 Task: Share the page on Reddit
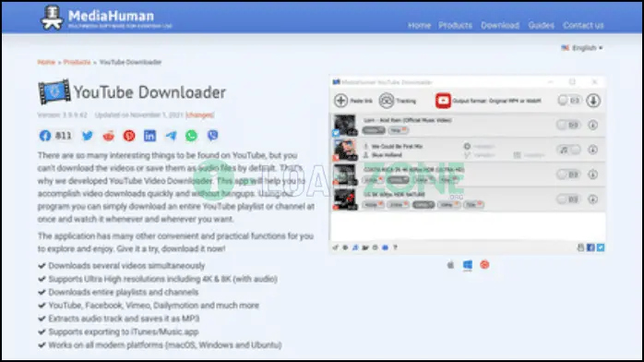(x=109, y=136)
